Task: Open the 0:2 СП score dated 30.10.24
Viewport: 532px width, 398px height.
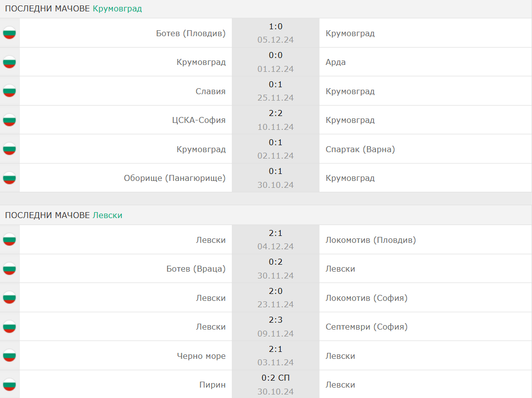Action: coord(275,378)
